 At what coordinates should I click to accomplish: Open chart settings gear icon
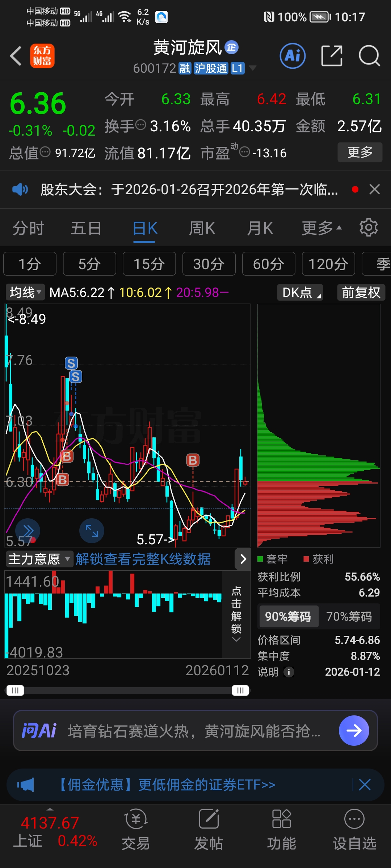coord(369,227)
